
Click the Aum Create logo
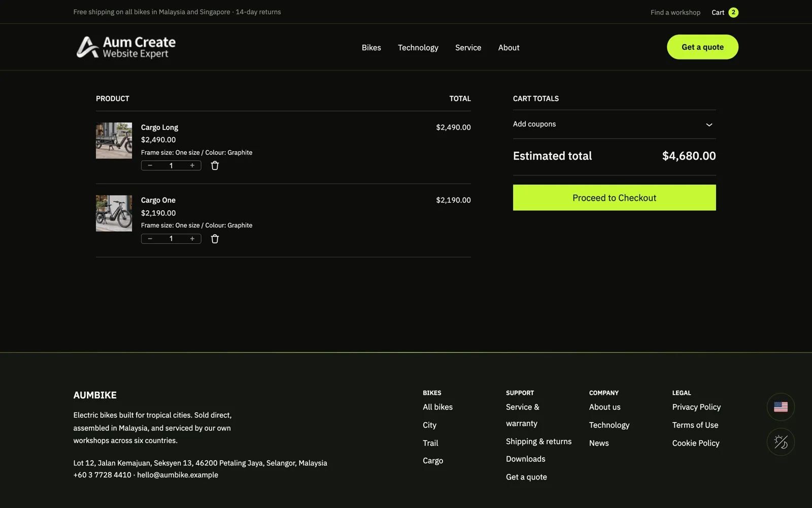point(126,47)
